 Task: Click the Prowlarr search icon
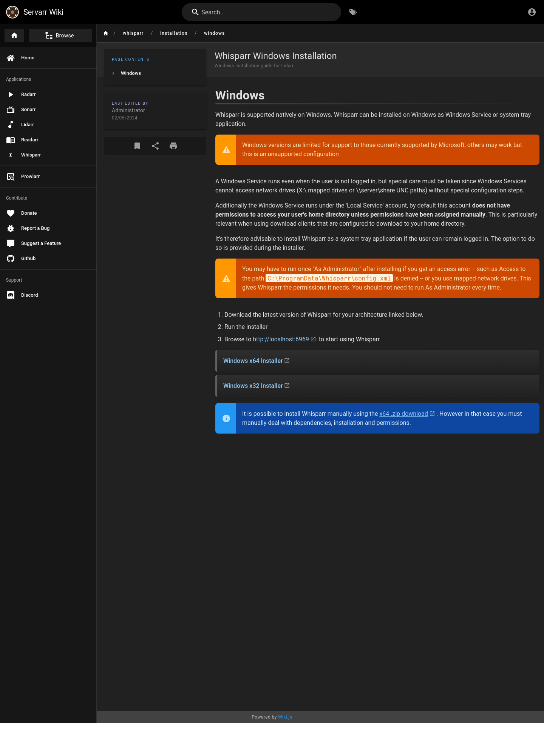point(11,177)
